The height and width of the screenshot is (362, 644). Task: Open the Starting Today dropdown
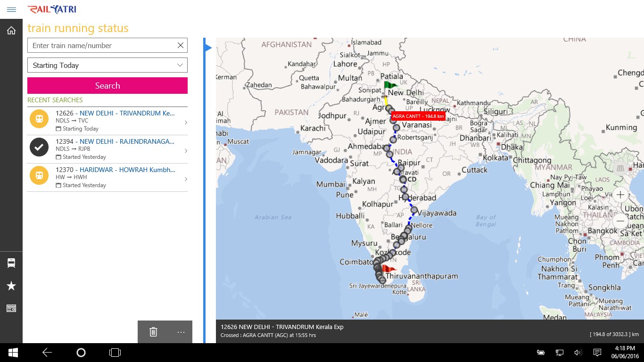(107, 65)
